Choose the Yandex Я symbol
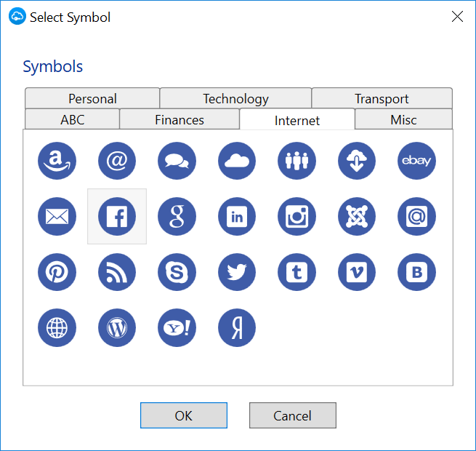 tap(237, 327)
